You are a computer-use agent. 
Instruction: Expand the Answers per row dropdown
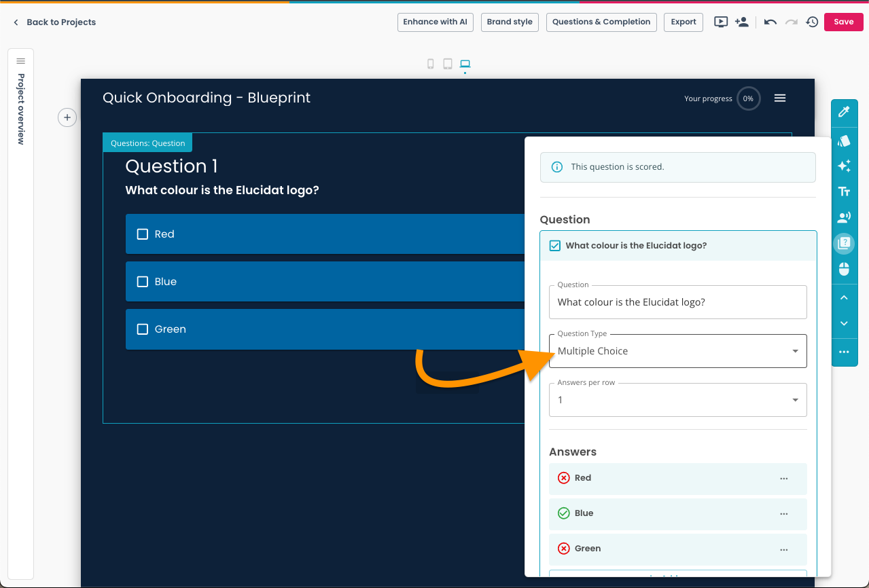tap(794, 400)
